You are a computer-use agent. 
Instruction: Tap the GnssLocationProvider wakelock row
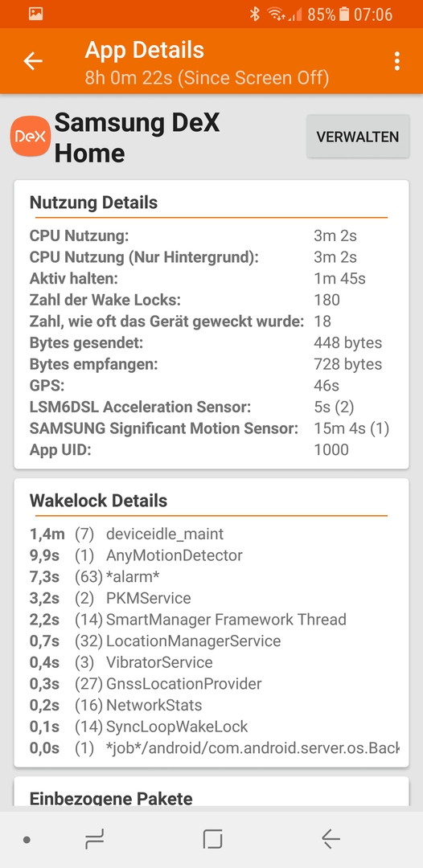(x=211, y=684)
